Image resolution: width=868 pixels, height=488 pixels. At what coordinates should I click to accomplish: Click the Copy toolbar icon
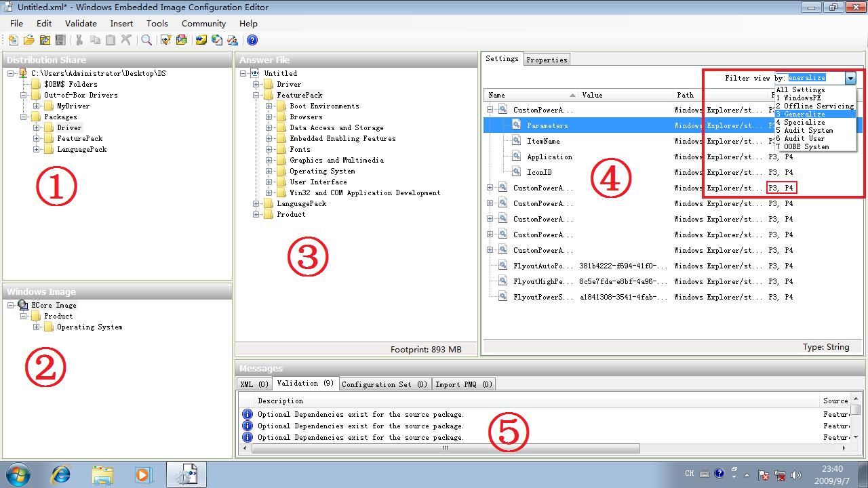click(x=95, y=40)
